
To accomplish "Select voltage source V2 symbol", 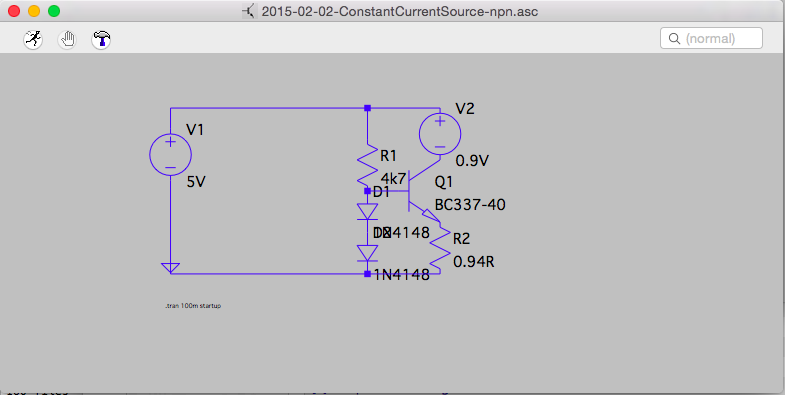I will 440,134.
